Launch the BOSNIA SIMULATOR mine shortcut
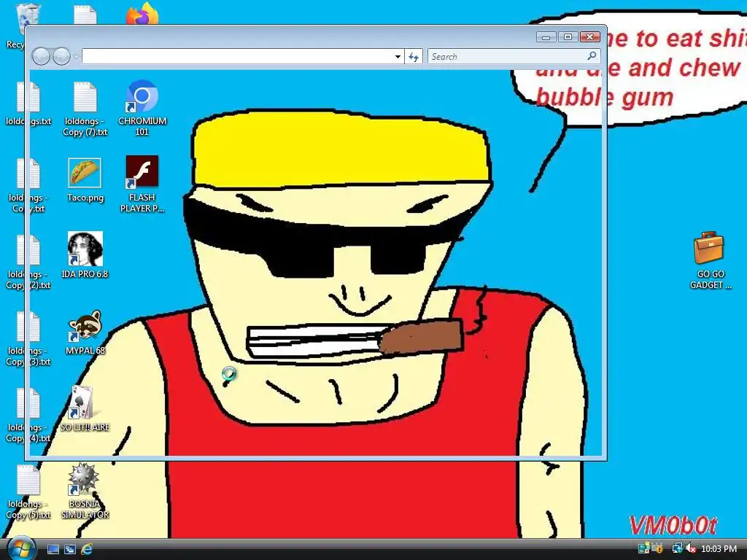This screenshot has width=747, height=560. pos(85,491)
